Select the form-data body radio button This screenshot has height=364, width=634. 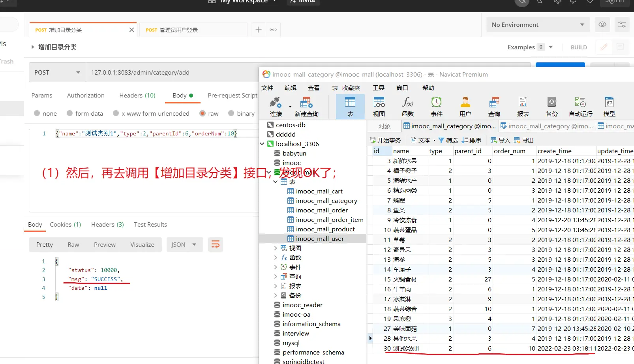[x=70, y=113]
